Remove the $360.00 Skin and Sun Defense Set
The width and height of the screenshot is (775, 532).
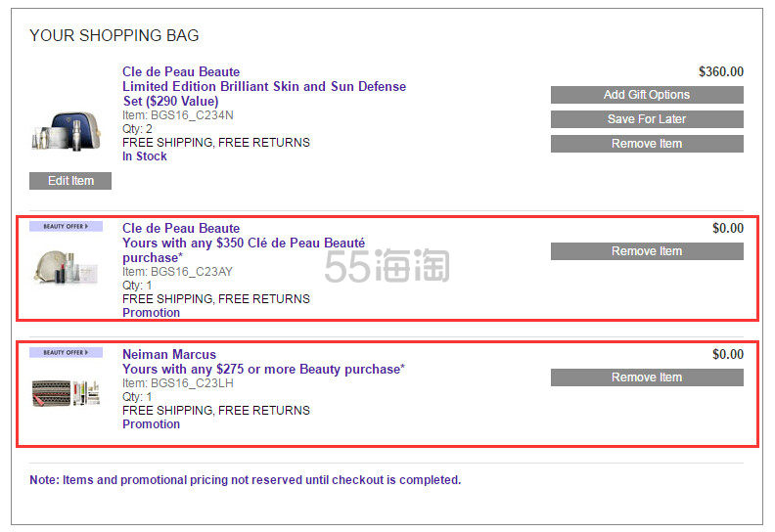coord(647,144)
